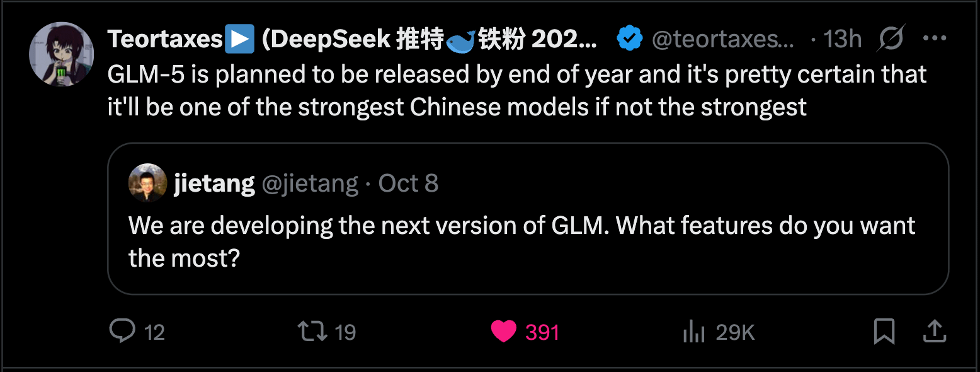The height and width of the screenshot is (372, 980).
Task: Click the blue verified checkmark badge
Action: 629,39
